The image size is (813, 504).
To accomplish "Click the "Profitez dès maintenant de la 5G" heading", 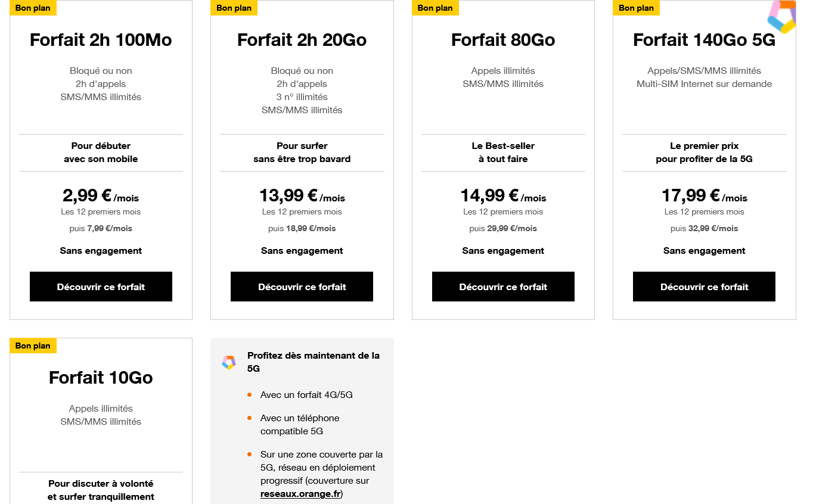I will [x=314, y=362].
